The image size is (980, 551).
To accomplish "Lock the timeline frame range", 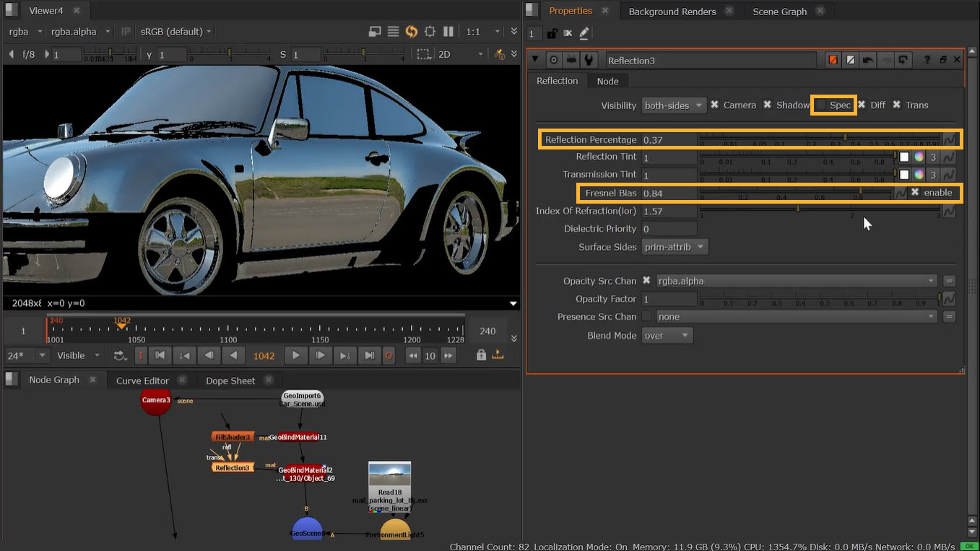I will (x=481, y=355).
